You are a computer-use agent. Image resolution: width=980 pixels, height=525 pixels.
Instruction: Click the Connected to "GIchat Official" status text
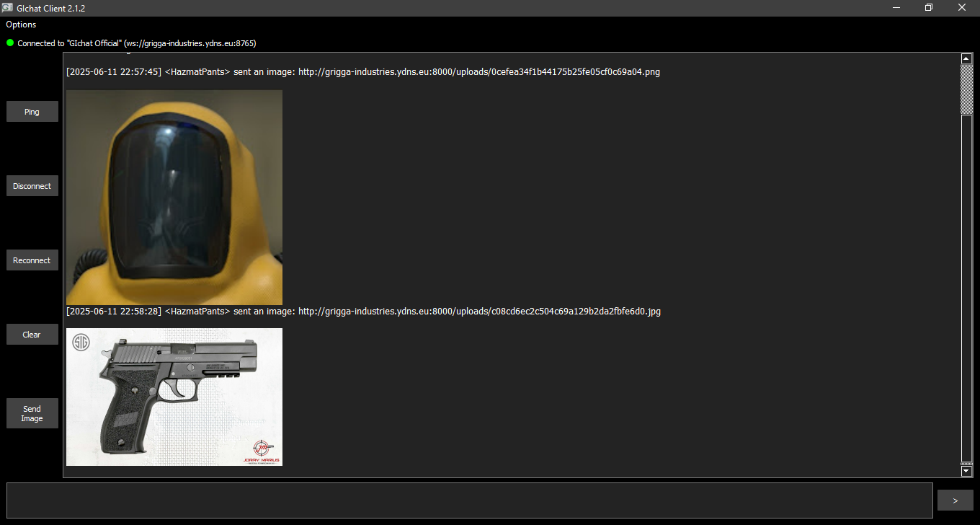click(137, 43)
